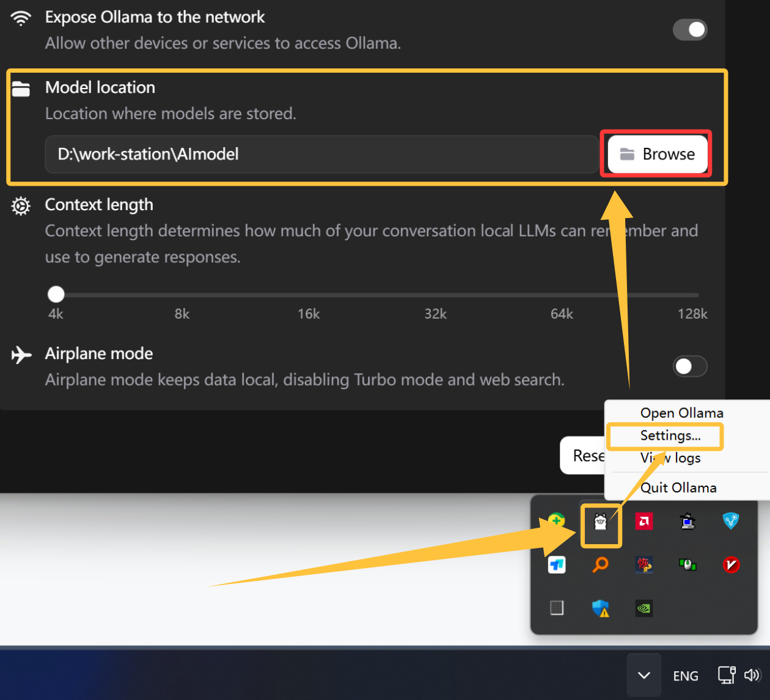Image resolution: width=770 pixels, height=700 pixels.
Task: Click the 'Expose Ollama to the network' heading
Action: tap(155, 17)
